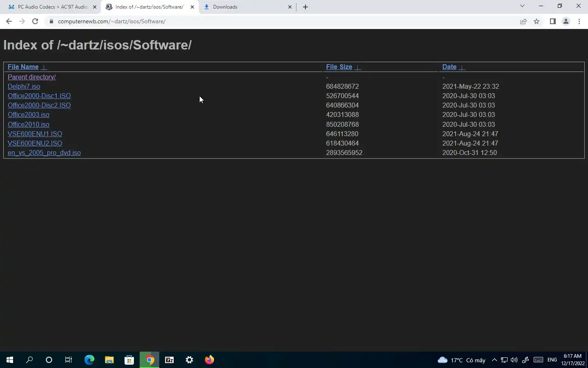Viewport: 588px width, 368px height.
Task: Share this page via share icon
Action: click(x=523, y=21)
